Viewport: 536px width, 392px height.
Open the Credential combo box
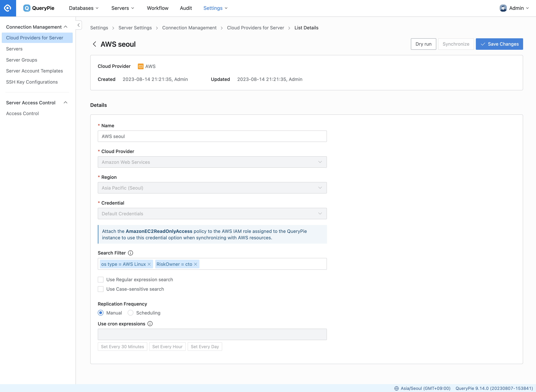pos(212,214)
